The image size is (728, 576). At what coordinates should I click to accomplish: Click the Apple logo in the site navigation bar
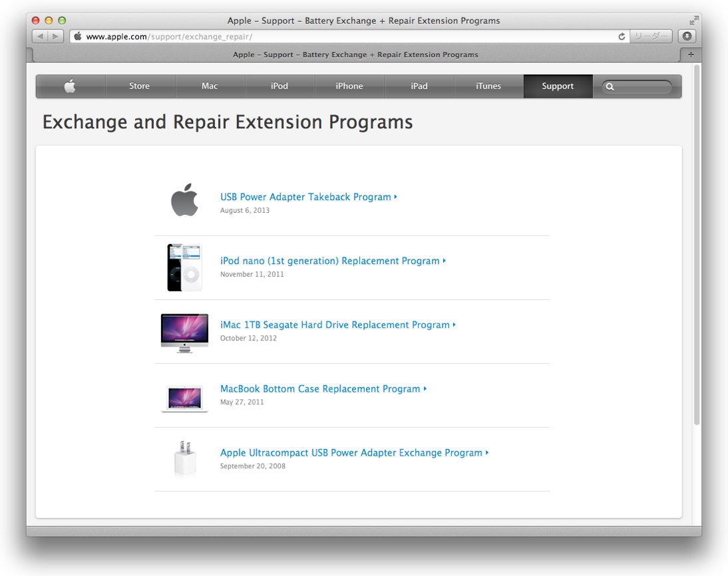[70, 86]
